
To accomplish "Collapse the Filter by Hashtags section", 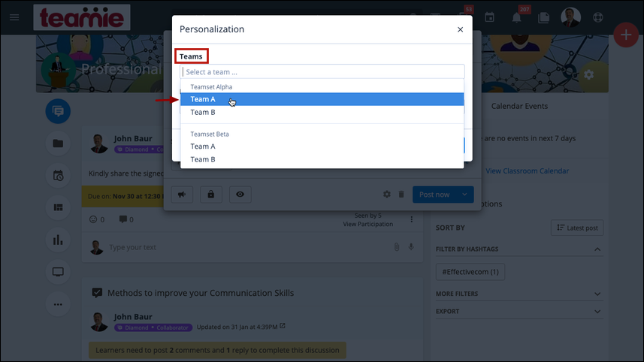I will tap(597, 249).
